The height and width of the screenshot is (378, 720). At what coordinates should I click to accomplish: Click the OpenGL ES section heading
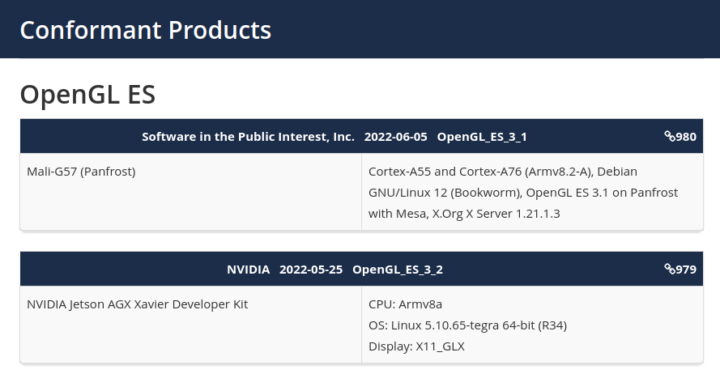pos(88,94)
